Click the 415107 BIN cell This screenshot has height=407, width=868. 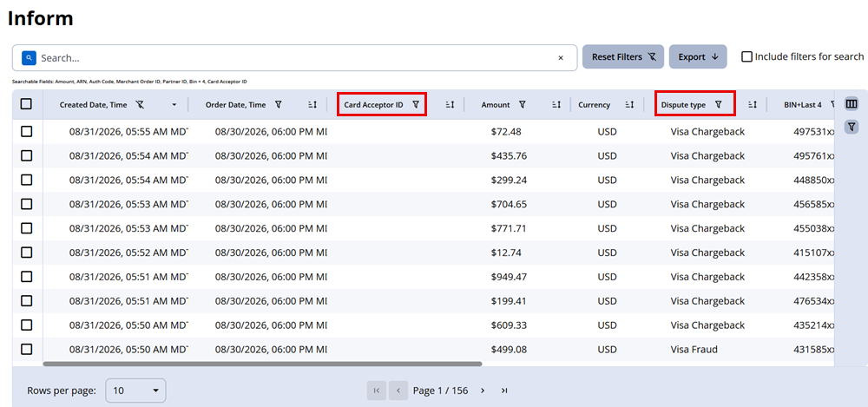(813, 253)
